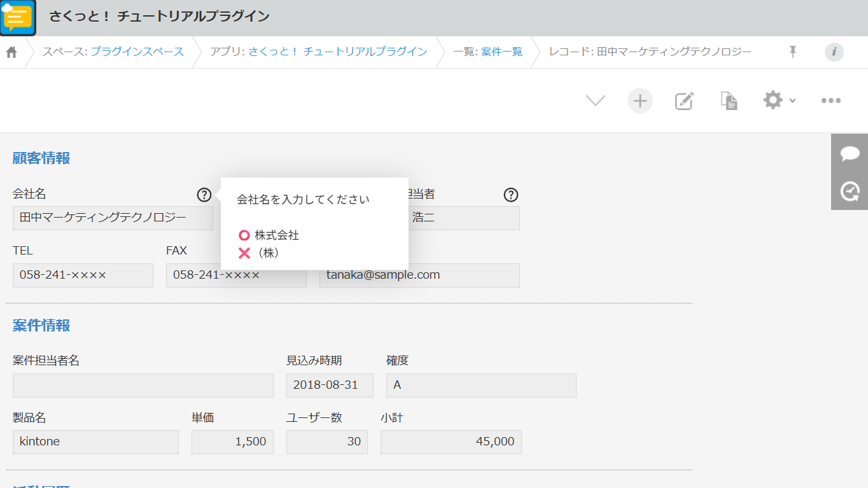868x488 pixels.
Task: Pin this record breadcrumb
Action: (x=792, y=52)
